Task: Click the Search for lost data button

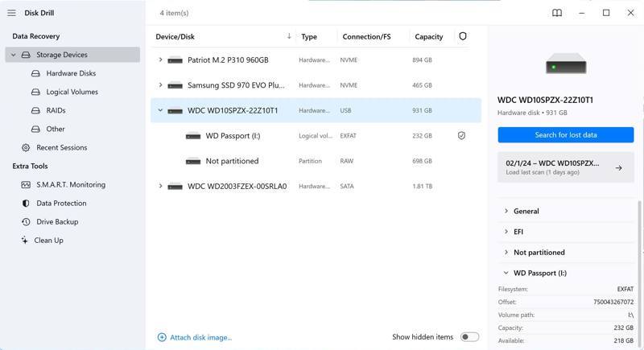Action: 566,135
